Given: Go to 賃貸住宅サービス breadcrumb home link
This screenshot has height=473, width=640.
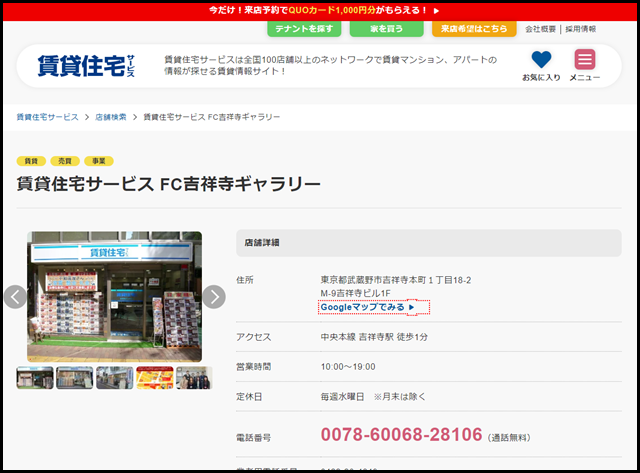Looking at the screenshot, I should click(47, 117).
